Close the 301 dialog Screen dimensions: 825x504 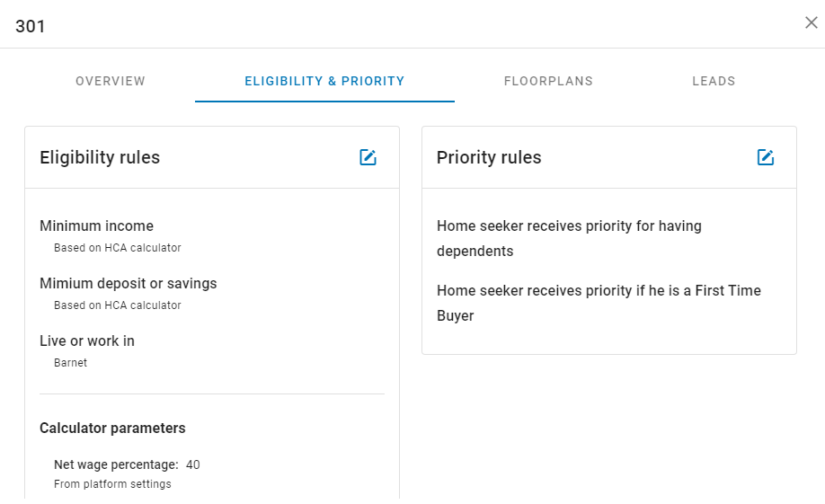click(812, 22)
